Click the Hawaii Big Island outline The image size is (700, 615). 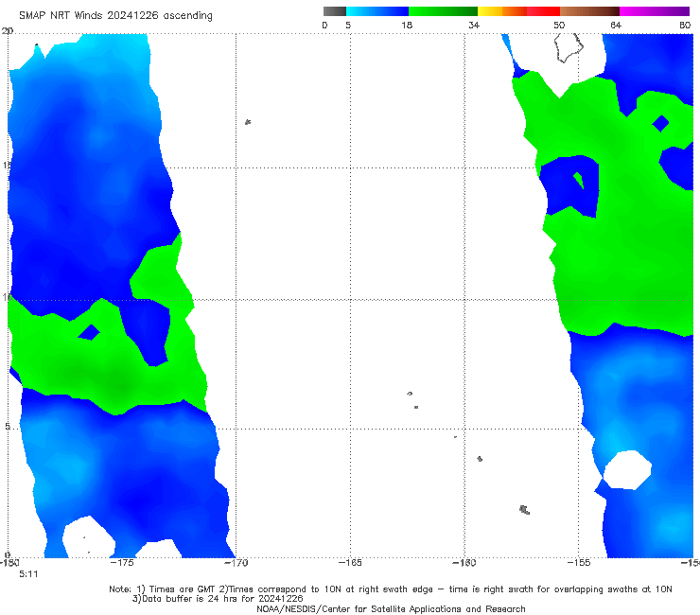[569, 48]
